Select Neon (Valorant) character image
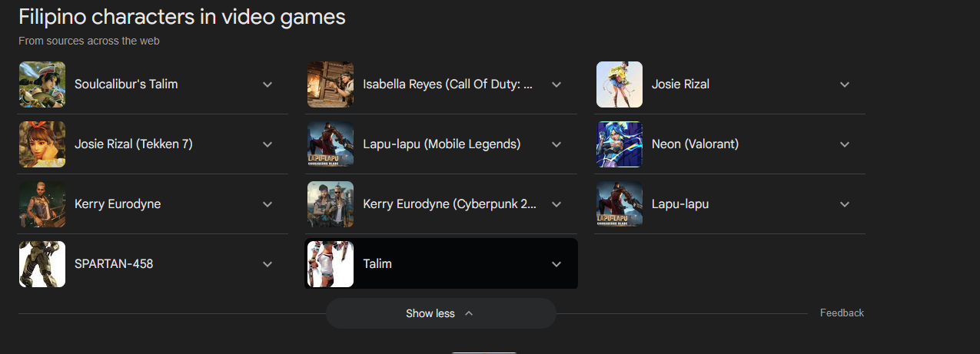The width and height of the screenshot is (980, 354). tap(620, 144)
